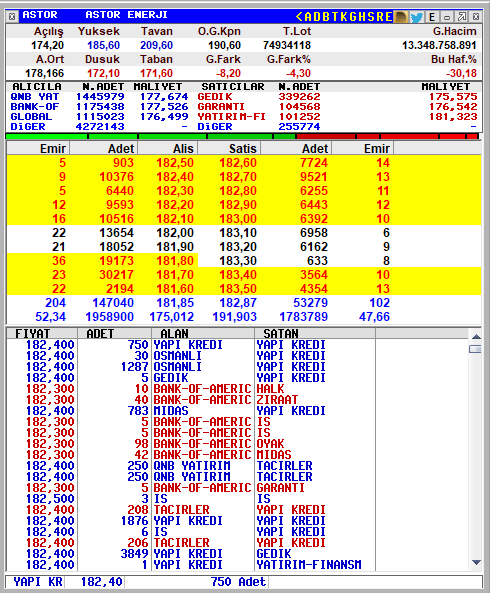
Task: Click seller GEDIK in broker summary
Action: point(214,97)
